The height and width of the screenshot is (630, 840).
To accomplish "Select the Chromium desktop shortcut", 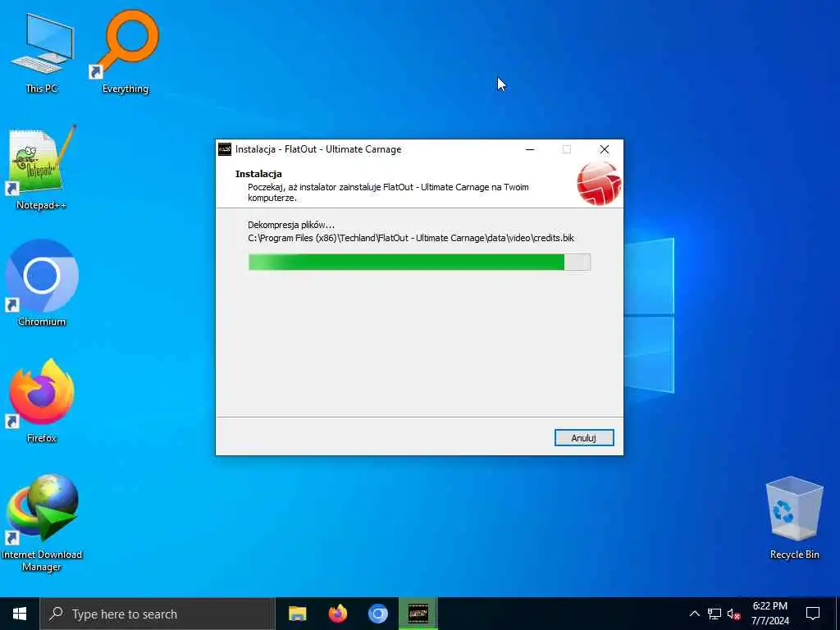I will click(x=42, y=283).
